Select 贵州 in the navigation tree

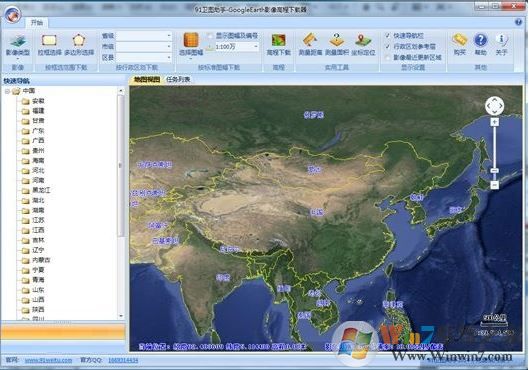tap(38, 151)
